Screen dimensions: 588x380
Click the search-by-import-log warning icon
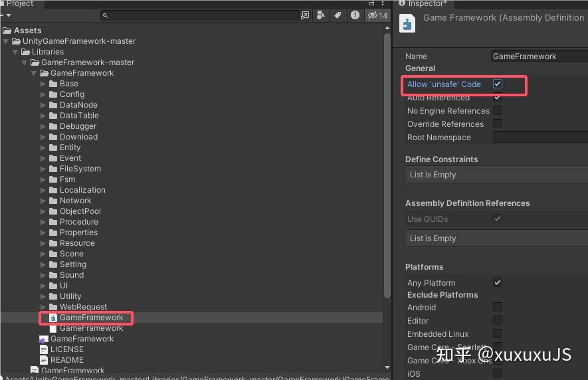(x=355, y=15)
